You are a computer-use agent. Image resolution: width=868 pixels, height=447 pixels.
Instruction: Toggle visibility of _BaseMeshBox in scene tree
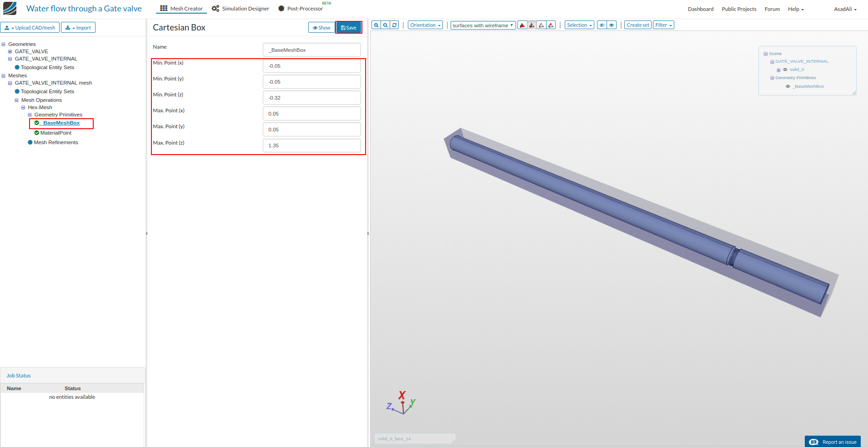pyautogui.click(x=788, y=86)
